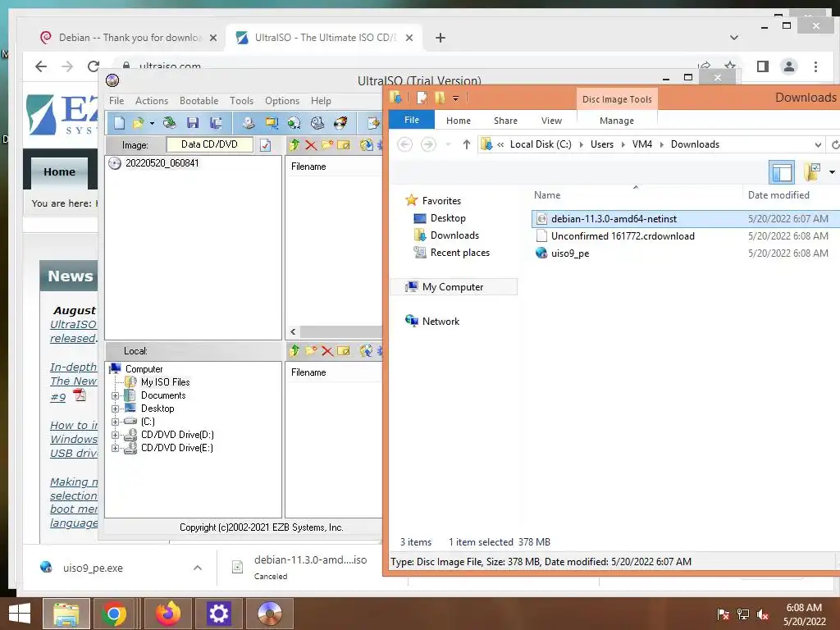Viewport: 840px width, 630px height.
Task: Click the New Folder icon in Local pane toolbar
Action: 311,351
